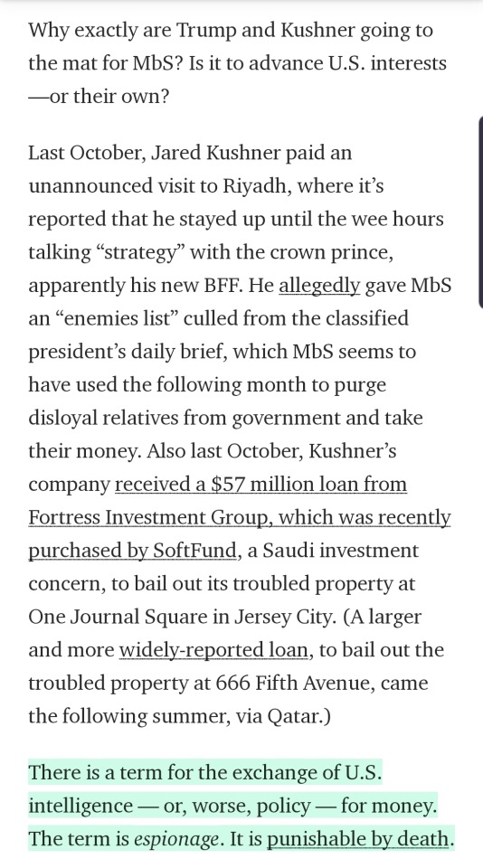
Task: Click the word "Riyadh" in the paragraph
Action: pos(256,186)
